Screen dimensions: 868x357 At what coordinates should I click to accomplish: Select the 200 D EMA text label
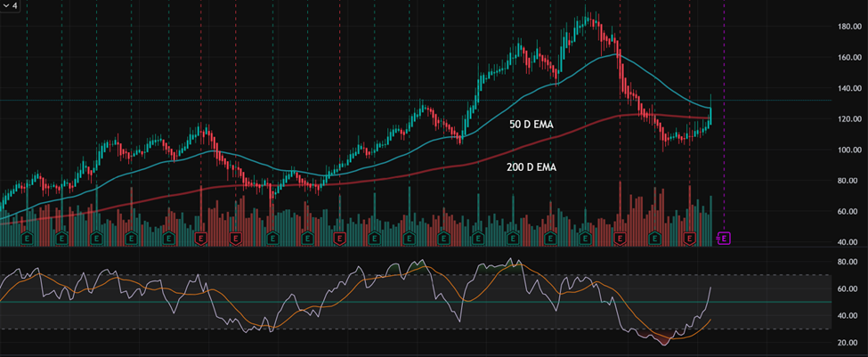[531, 166]
